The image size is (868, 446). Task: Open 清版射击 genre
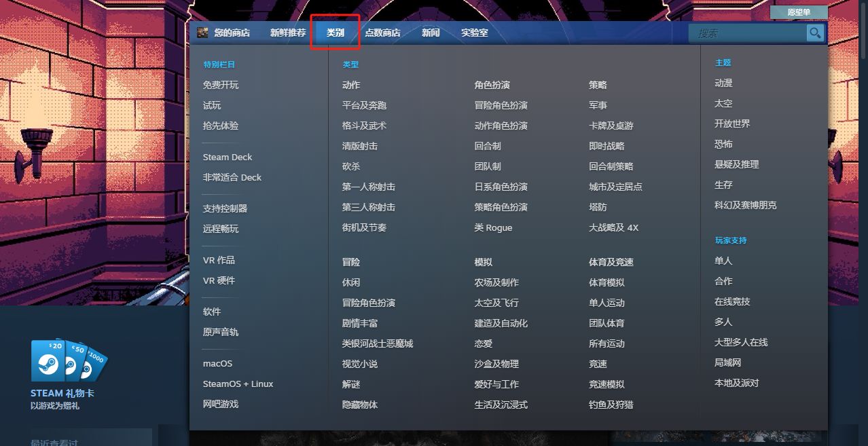click(x=360, y=146)
